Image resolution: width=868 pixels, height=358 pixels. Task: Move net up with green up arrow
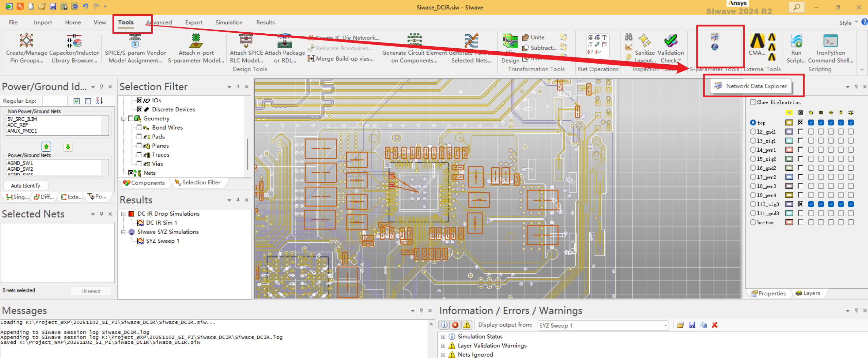(x=46, y=147)
